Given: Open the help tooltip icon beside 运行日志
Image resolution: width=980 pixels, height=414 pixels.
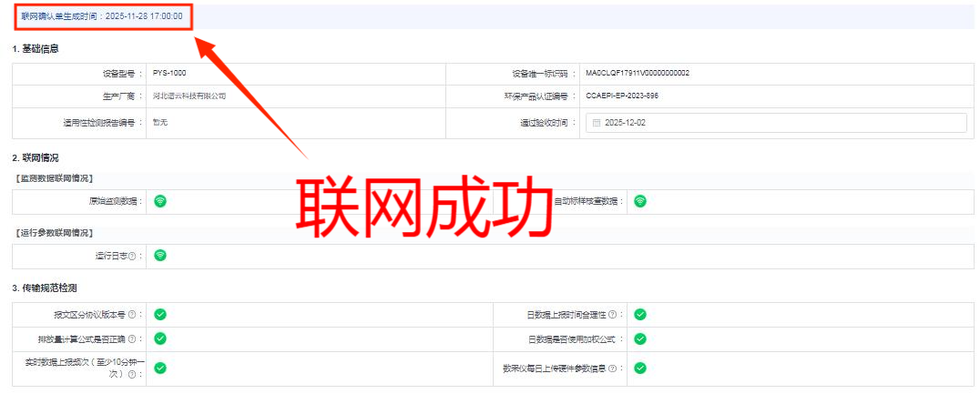Looking at the screenshot, I should pyautogui.click(x=132, y=256).
